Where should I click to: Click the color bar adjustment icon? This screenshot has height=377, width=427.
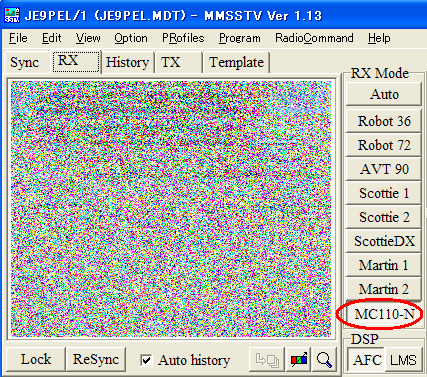299,359
